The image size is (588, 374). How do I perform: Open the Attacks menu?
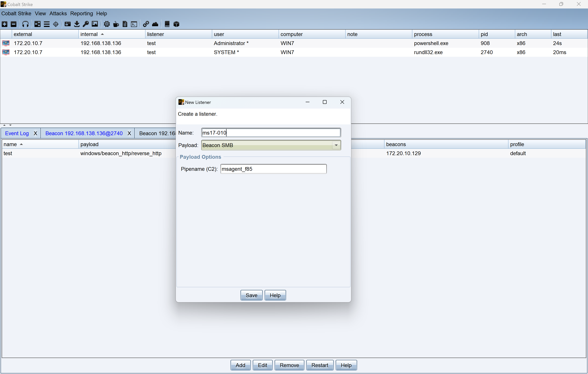[58, 13]
